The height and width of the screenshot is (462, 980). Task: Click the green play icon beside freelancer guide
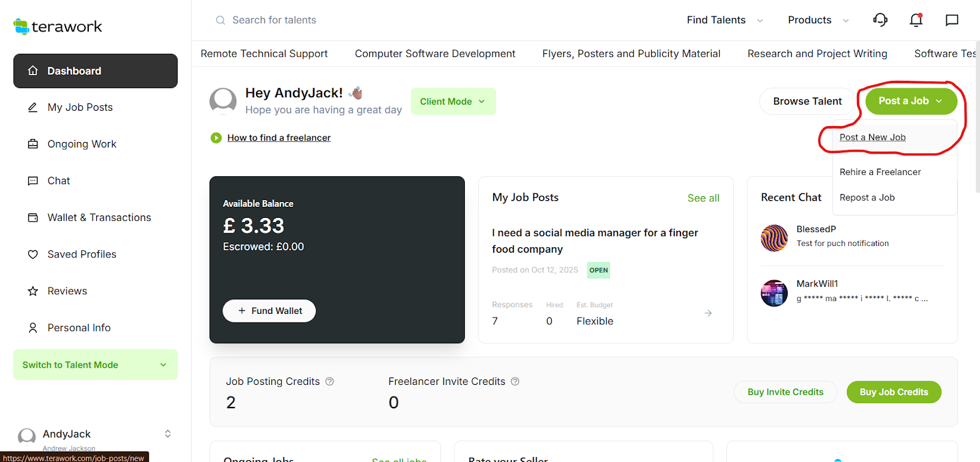216,138
